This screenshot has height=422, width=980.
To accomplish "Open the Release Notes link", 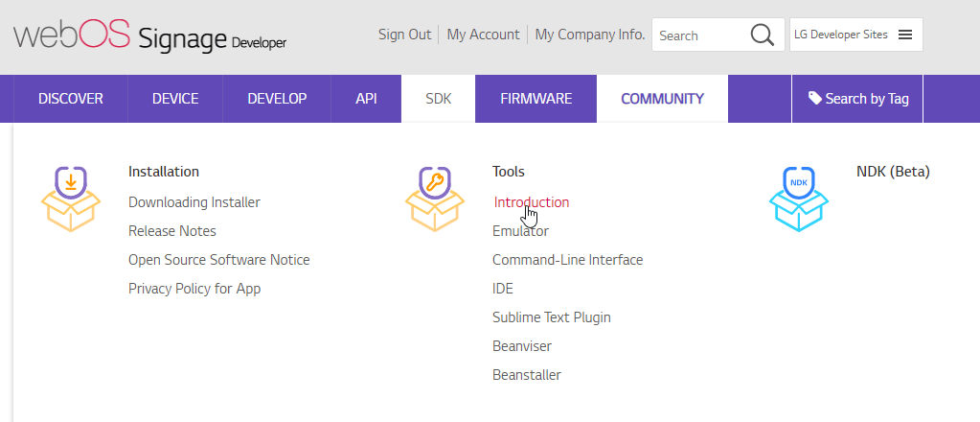I will pos(171,231).
